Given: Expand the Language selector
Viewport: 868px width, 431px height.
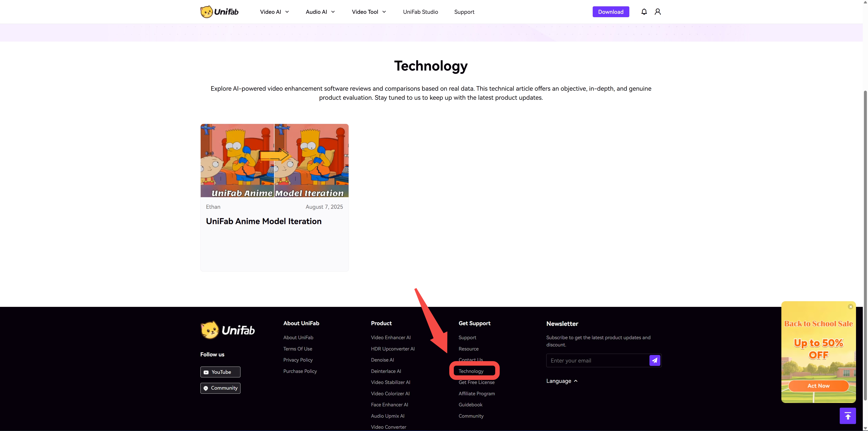Looking at the screenshot, I should click(x=562, y=381).
